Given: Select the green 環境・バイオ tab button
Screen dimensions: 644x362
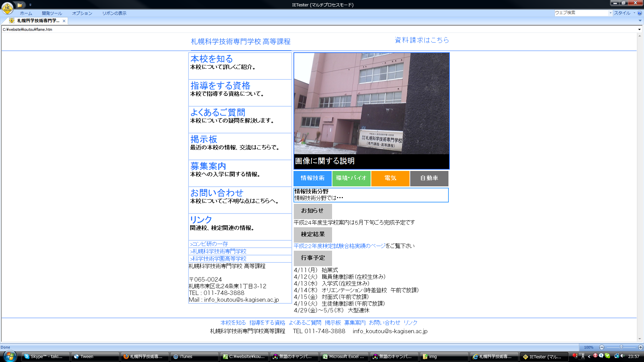Looking at the screenshot, I should click(351, 178).
